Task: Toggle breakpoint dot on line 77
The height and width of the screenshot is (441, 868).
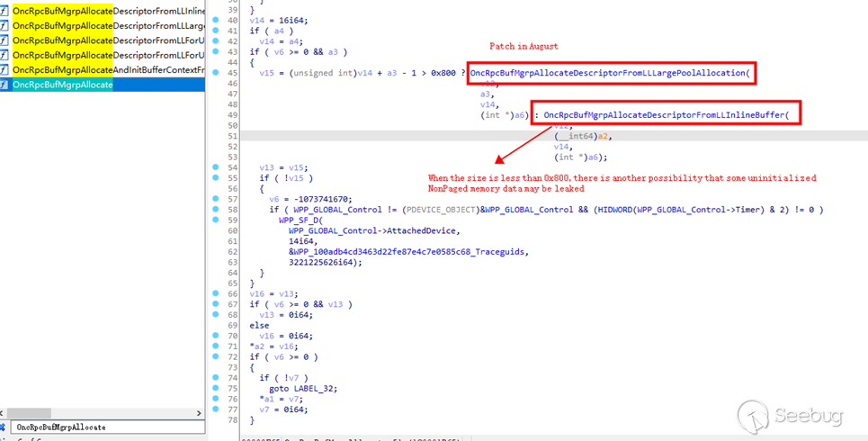Action: pos(215,409)
